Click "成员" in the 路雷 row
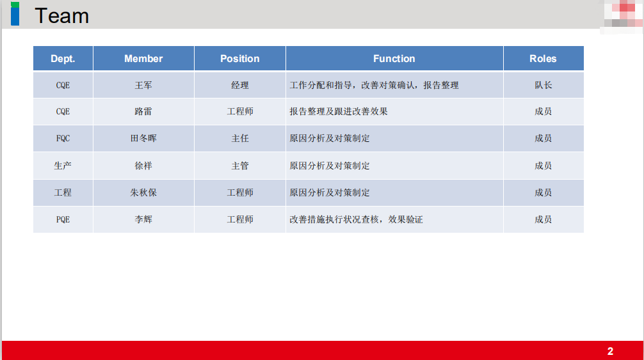The width and height of the screenshot is (644, 360). [x=543, y=111]
